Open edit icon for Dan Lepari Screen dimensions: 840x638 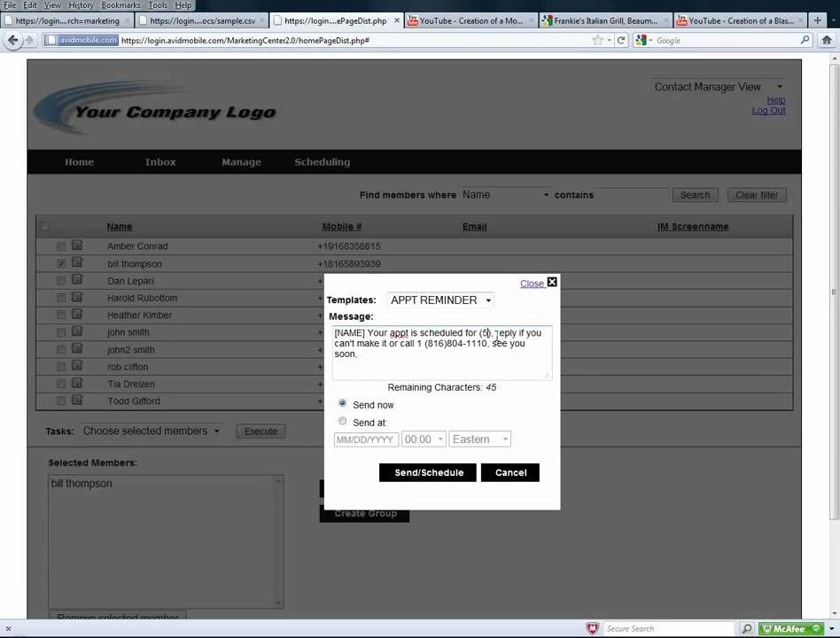77,279
